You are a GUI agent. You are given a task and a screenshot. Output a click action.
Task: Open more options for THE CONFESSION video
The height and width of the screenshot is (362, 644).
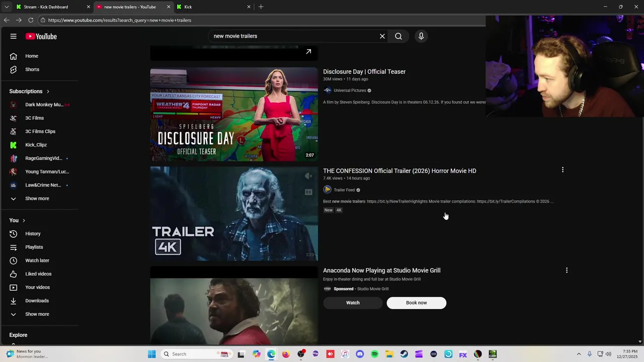[562, 170]
